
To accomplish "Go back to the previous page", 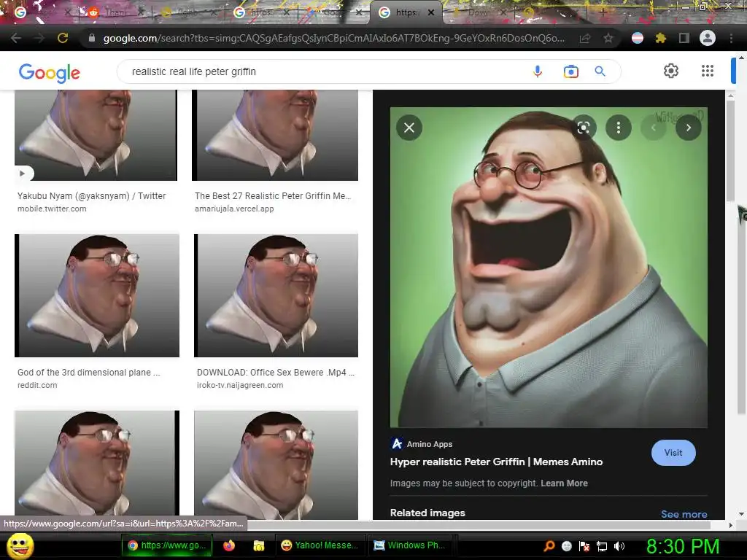I will [16, 38].
